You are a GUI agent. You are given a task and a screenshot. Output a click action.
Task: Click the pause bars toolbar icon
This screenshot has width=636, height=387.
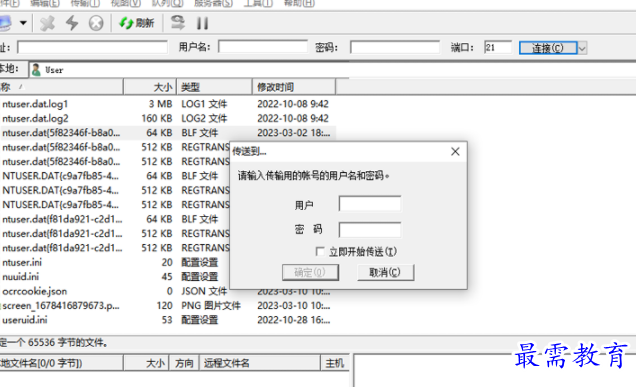[x=202, y=23]
